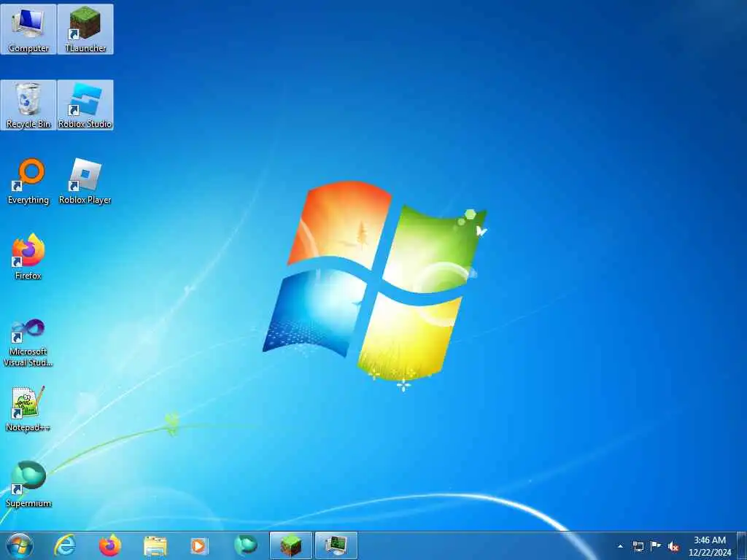747x560 pixels.
Task: Open the muted volume tray icon
Action: coord(673,546)
